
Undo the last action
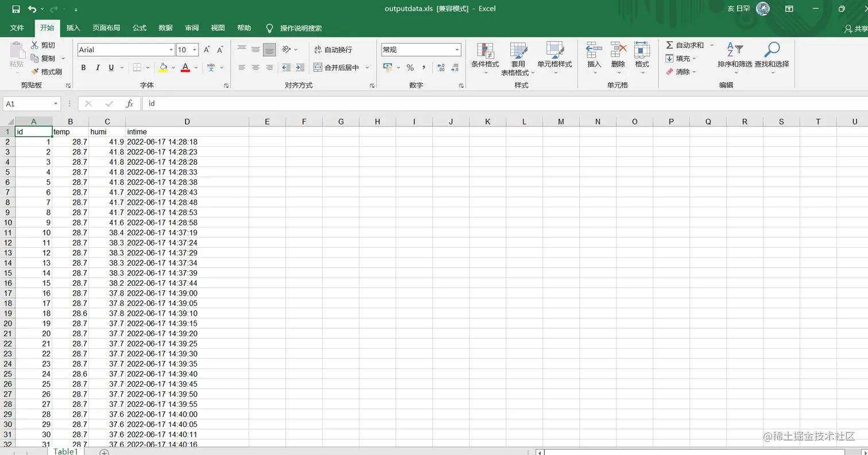(32, 9)
